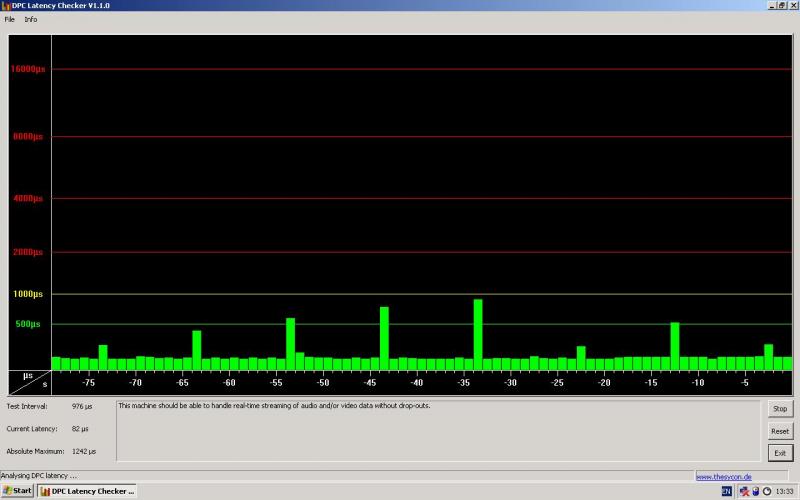Click the 8000µs axis label
Image resolution: width=800 pixels, height=500 pixels.
coord(28,136)
